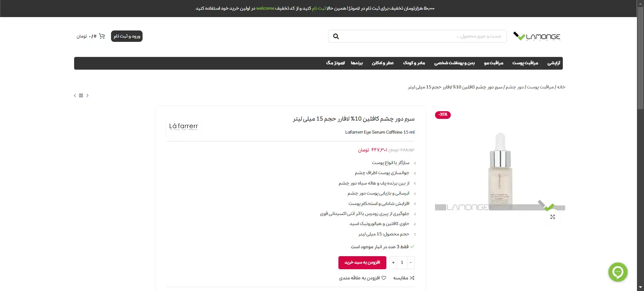The height and width of the screenshot is (291, 644).
Task: Open the عطر و ادکلن menu
Action: [383, 63]
